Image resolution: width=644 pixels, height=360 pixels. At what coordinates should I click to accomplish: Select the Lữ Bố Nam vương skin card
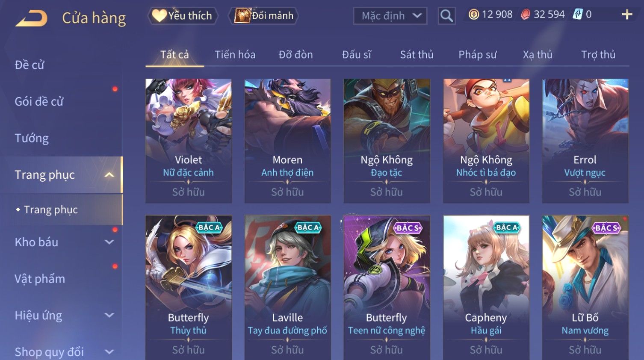point(585,288)
